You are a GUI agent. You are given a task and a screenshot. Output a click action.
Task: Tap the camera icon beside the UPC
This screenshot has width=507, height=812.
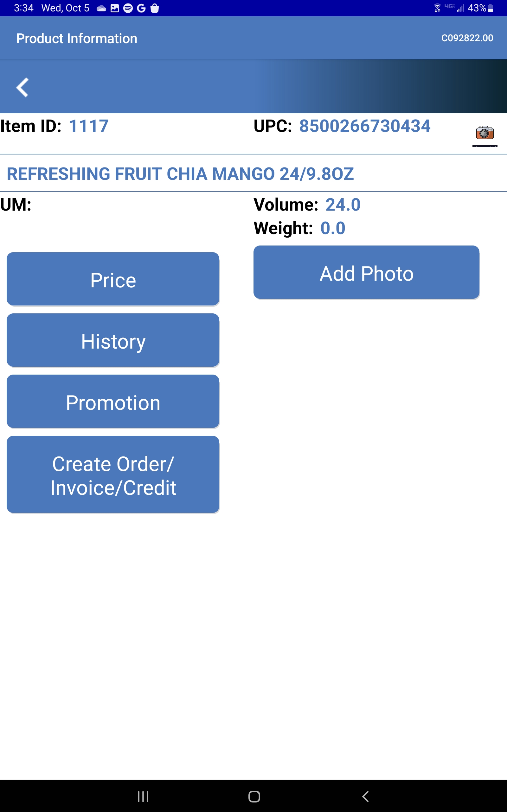tap(485, 133)
